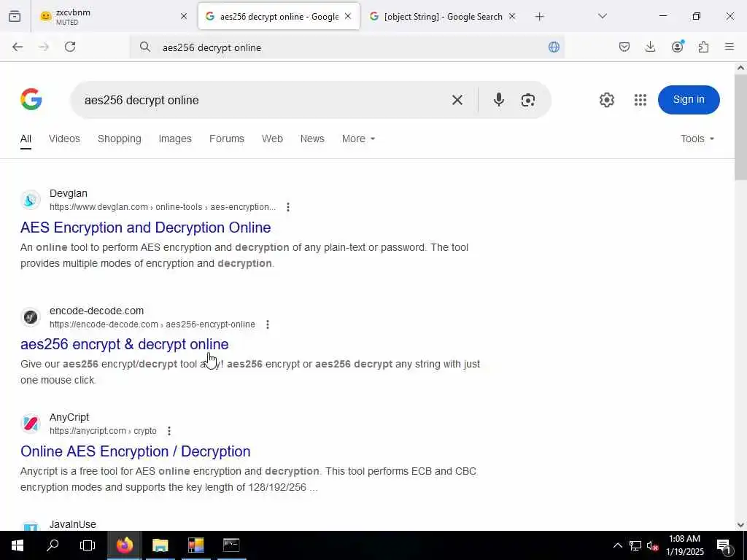Open the Save to Pocket icon
Image resolution: width=747 pixels, height=560 pixels.
(624, 47)
